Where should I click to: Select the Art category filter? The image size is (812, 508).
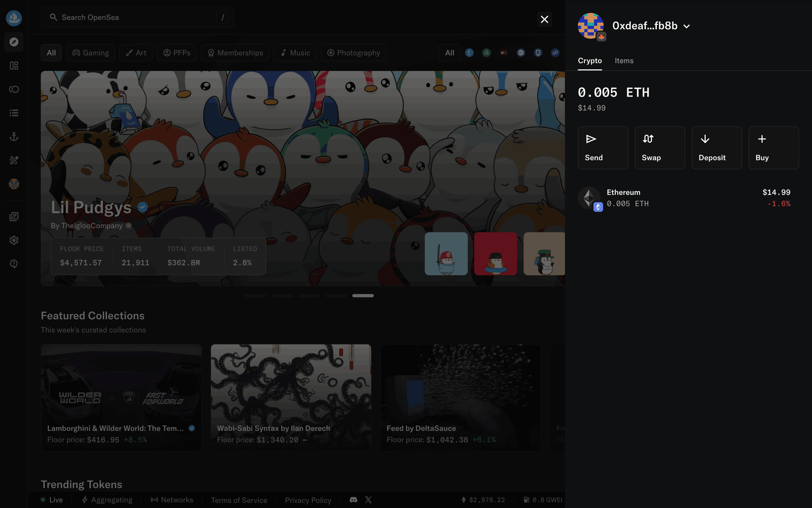click(x=136, y=53)
